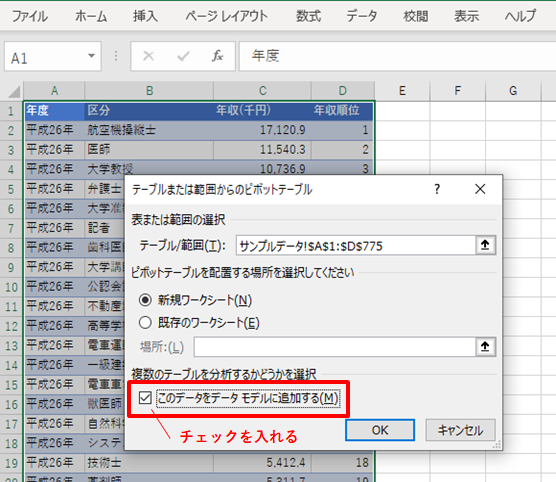
Task: Click the formula bar enter checkmark icon
Action: click(x=183, y=56)
